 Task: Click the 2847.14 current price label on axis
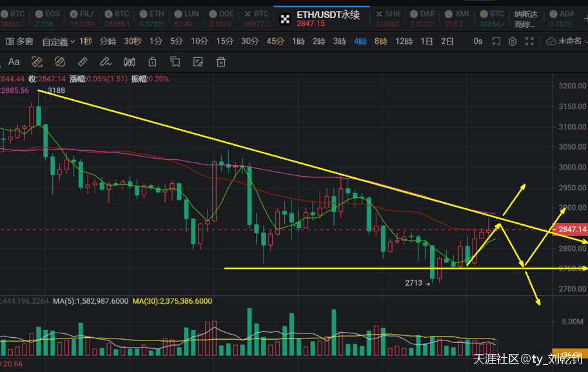(x=572, y=230)
